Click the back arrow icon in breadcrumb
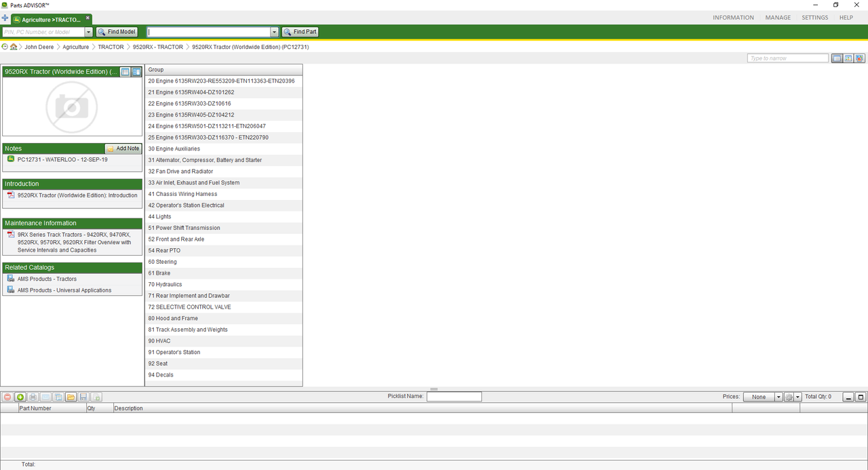The width and height of the screenshot is (868, 470). click(5, 47)
